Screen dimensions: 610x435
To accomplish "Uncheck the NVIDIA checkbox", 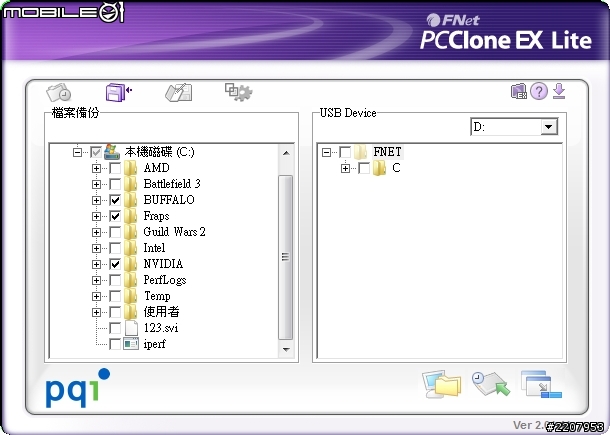I will [x=115, y=264].
